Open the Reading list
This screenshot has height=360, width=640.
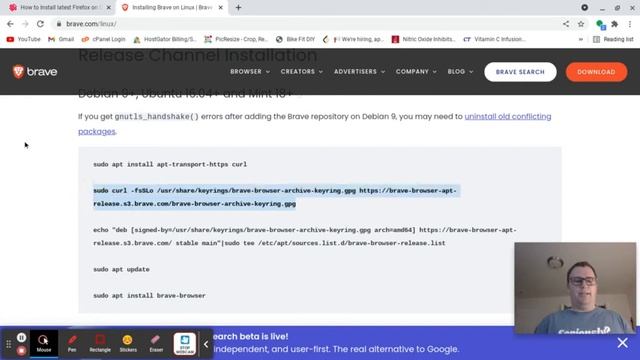[613, 39]
